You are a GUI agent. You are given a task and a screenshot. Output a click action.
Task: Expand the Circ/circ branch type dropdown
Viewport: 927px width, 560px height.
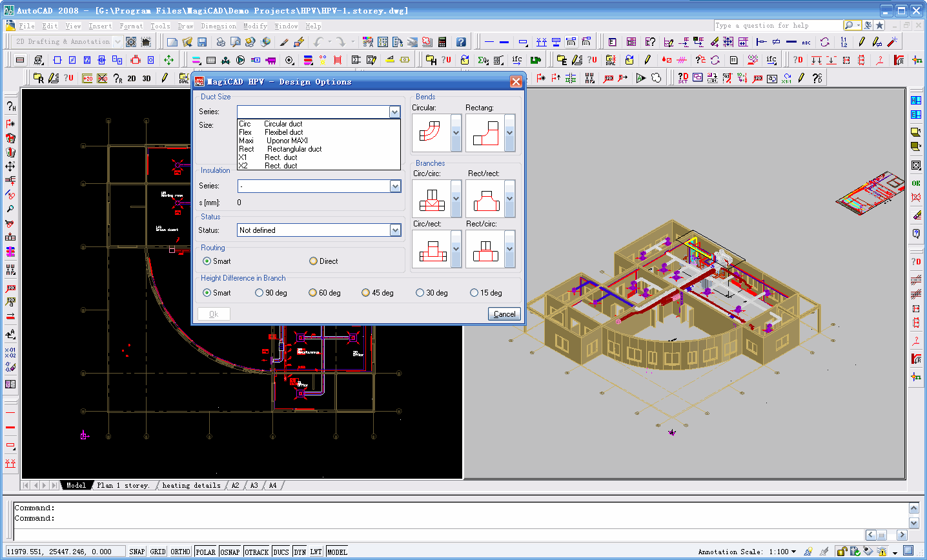pos(456,198)
